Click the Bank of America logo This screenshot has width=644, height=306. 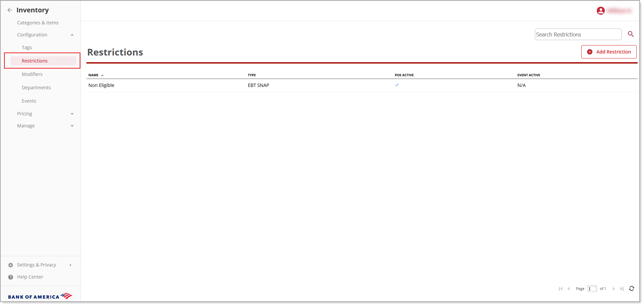click(40, 296)
